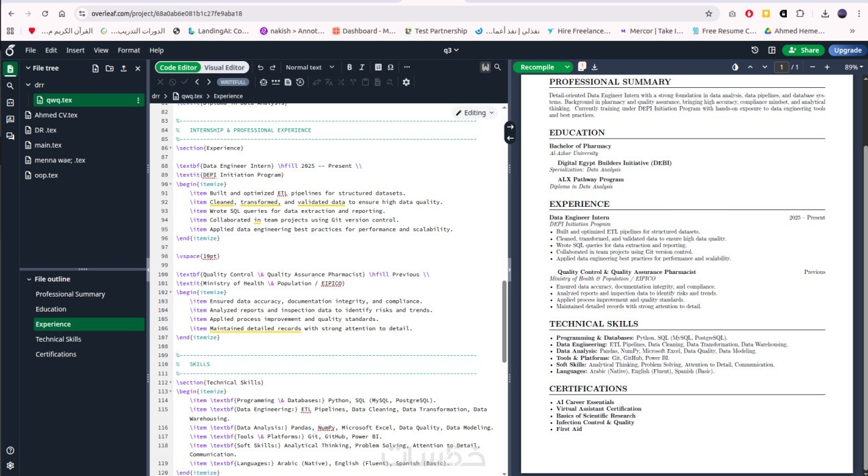868x476 pixels.
Task: Insert a table from the toolbar
Action: coord(378,67)
